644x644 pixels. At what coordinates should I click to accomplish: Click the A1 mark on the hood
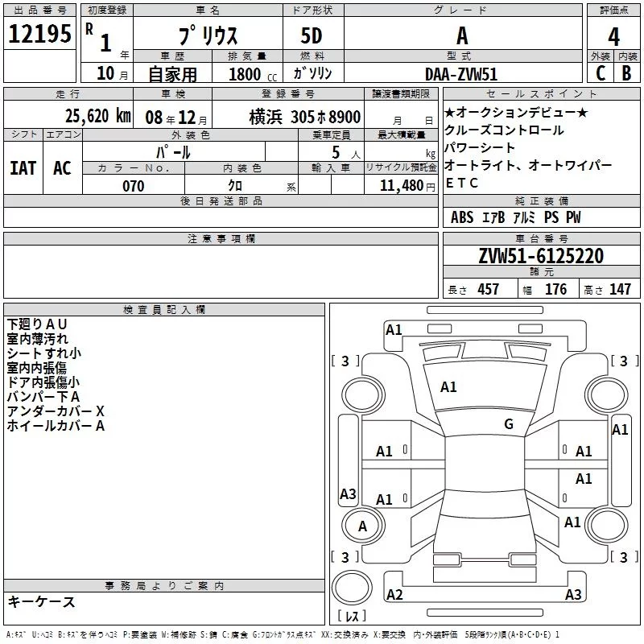[x=448, y=387]
